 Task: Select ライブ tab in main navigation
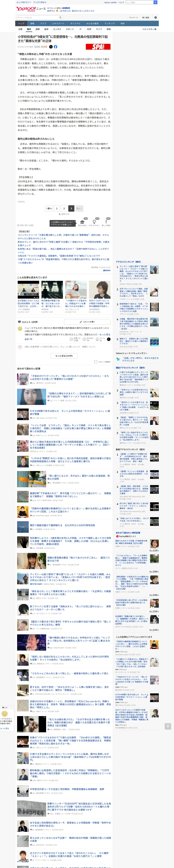[43, 24]
